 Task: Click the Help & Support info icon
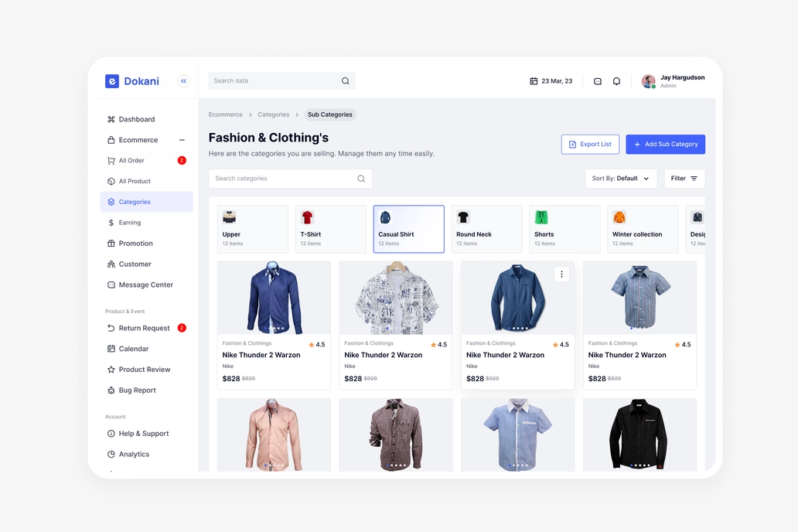[x=111, y=434]
